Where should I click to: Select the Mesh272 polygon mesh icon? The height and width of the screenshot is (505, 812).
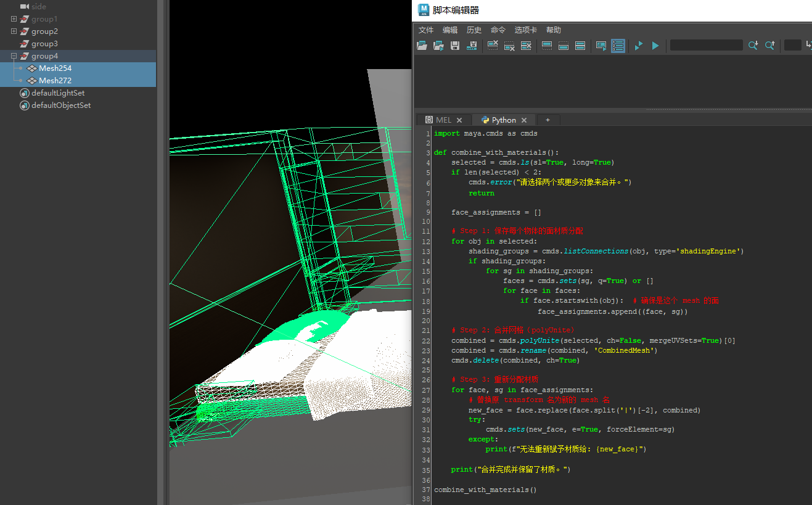[32, 80]
